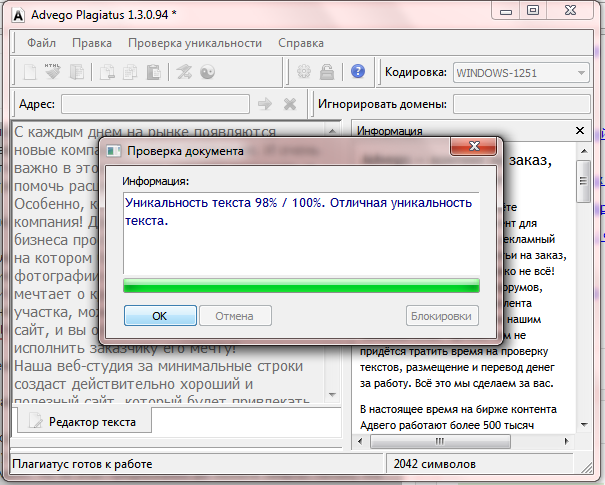The image size is (605, 485).
Task: Click the yin-yang deep check icon
Action: [x=208, y=72]
